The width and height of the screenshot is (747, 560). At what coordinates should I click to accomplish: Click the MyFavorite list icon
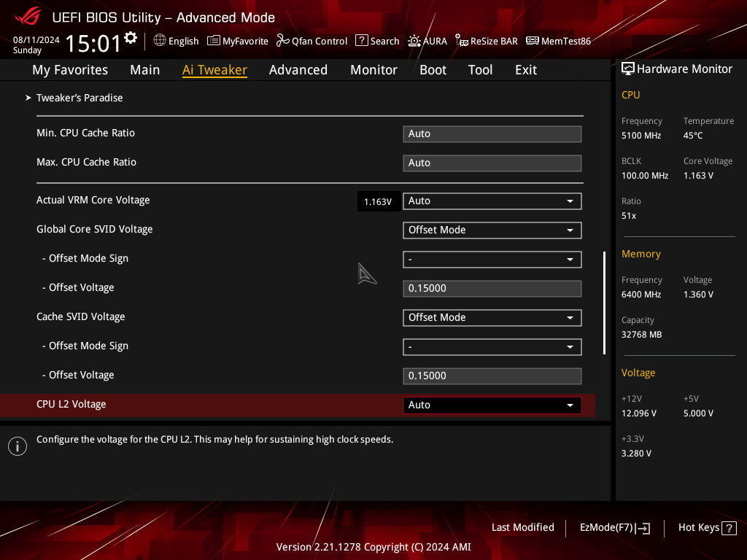click(x=214, y=41)
